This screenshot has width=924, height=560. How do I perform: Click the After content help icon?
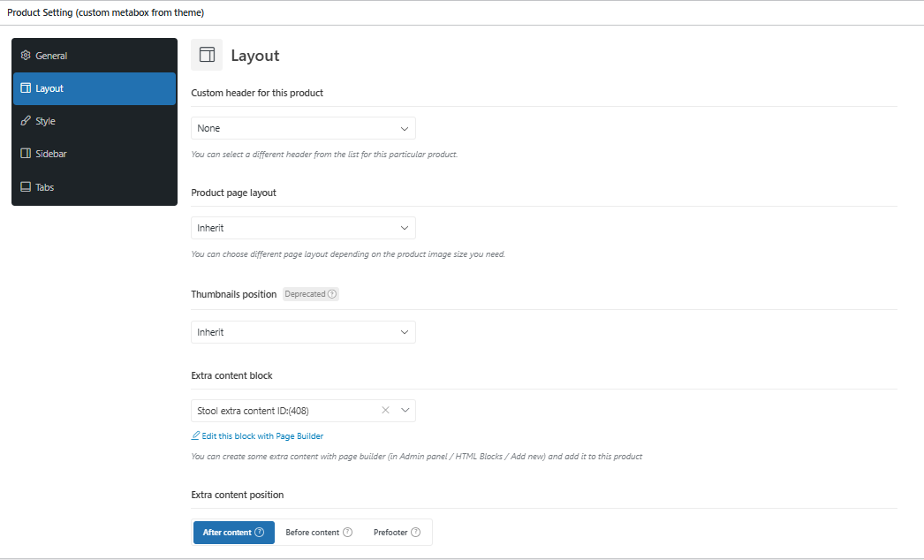(260, 533)
